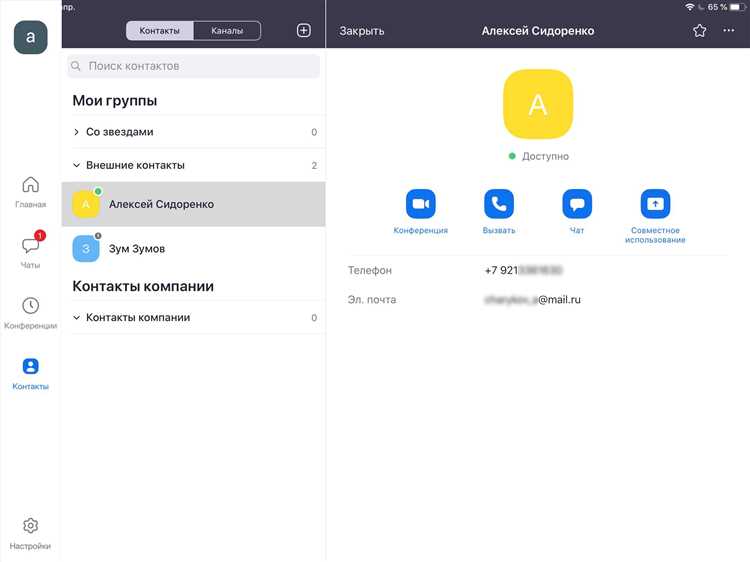The image size is (750, 562).
Task: Switch to the Контакты tab
Action: (160, 31)
